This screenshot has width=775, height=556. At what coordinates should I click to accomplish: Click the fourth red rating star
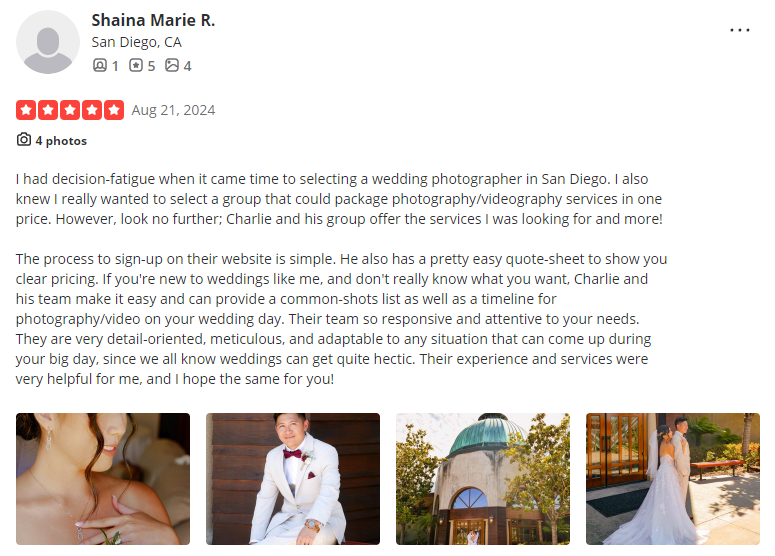coord(92,110)
